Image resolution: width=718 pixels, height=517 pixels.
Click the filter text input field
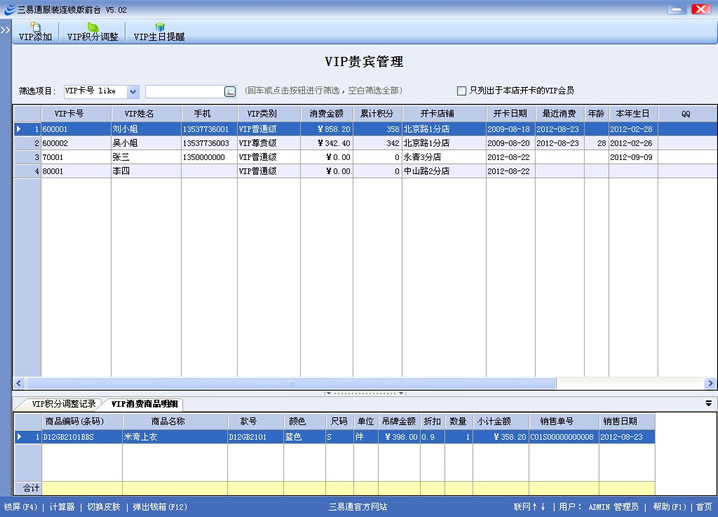[x=185, y=91]
